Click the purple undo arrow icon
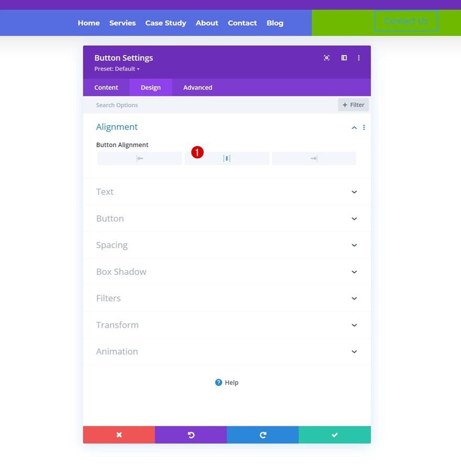461x476 pixels. pyautogui.click(x=191, y=435)
